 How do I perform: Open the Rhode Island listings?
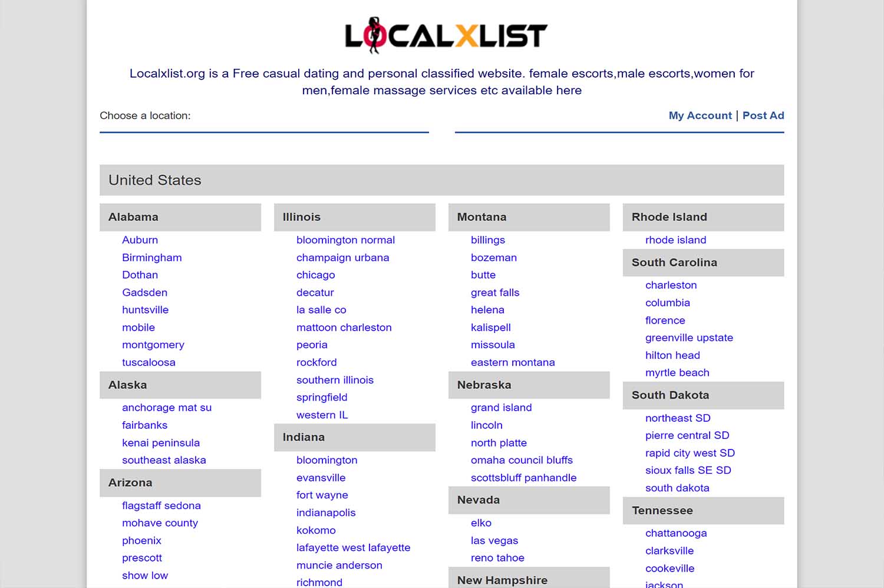676,240
